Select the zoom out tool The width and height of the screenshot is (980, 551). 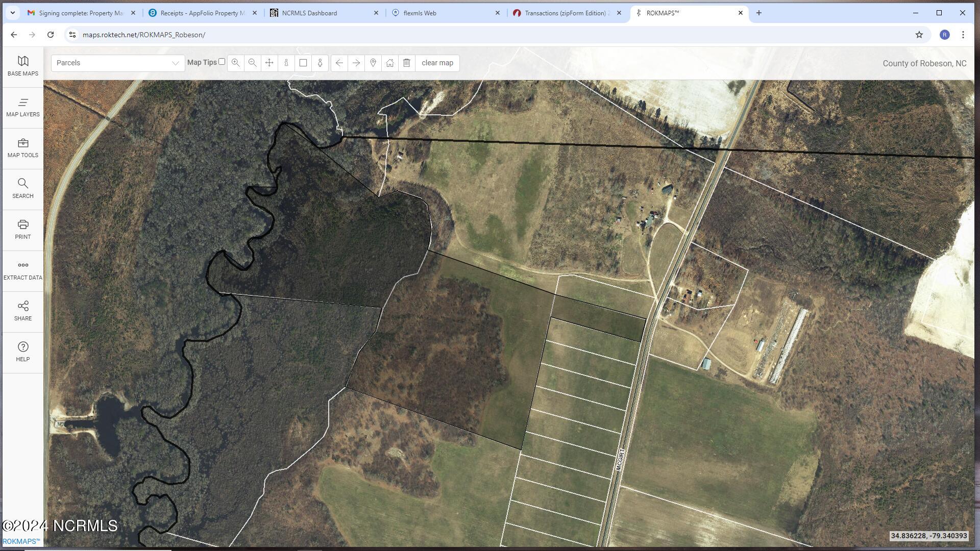[252, 63]
